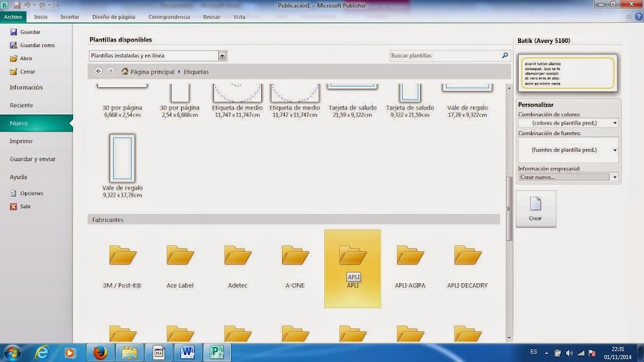Screen dimensions: 644x362
Task: Select the Vale de regalo 9,322 x 17,78cm template
Action: coord(122,165)
